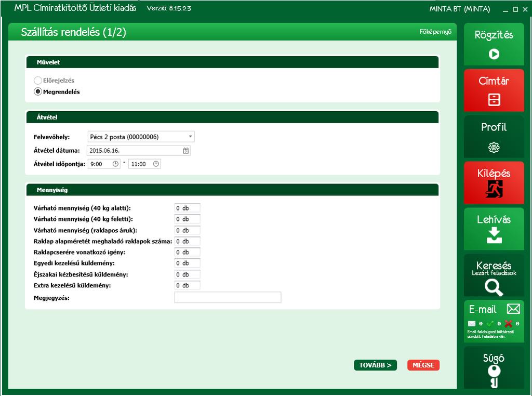This screenshot has width=532, height=396.
Task: Open the Rögzítés panel button
Action: pyautogui.click(x=494, y=44)
